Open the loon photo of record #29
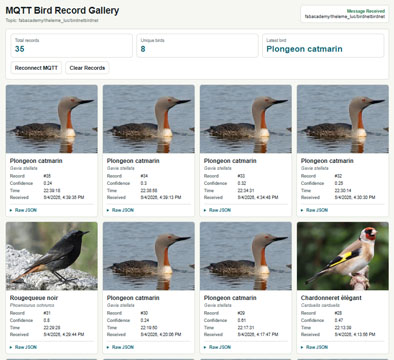The height and width of the screenshot is (360, 394). (246, 256)
